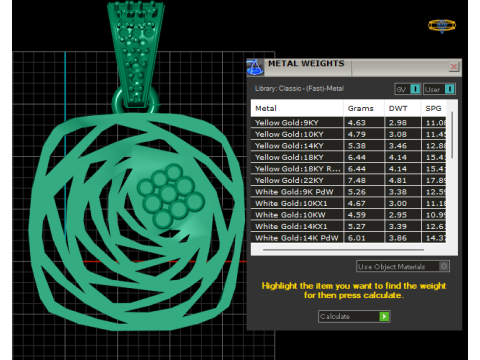Click the pendant bail in viewport
Viewport: 480px width, 360px height.
point(136,53)
